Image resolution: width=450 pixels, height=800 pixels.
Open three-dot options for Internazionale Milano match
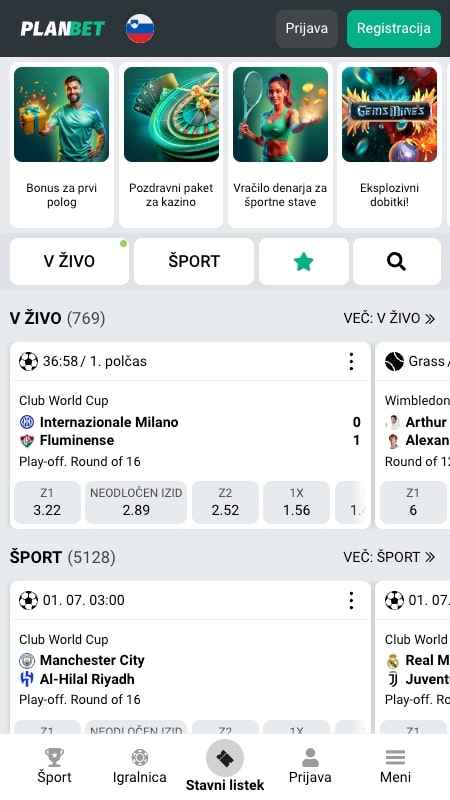[351, 361]
